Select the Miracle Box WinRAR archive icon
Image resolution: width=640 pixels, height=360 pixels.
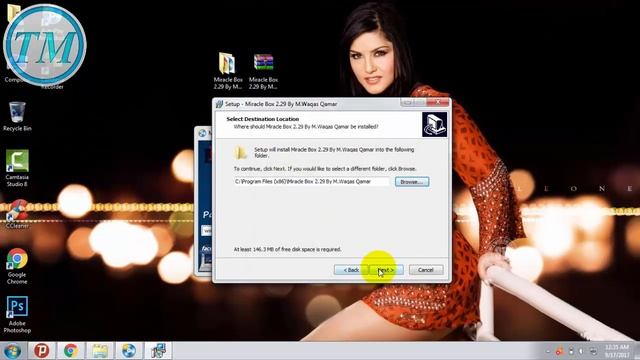263,71
